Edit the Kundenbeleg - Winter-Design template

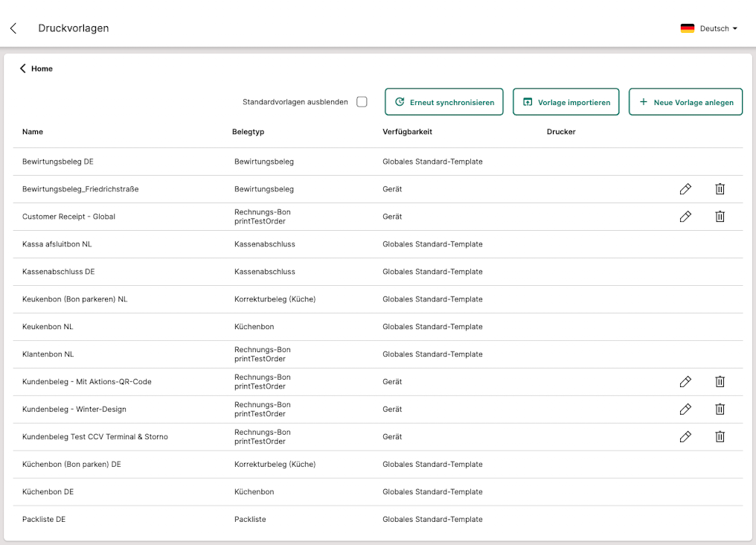(685, 409)
